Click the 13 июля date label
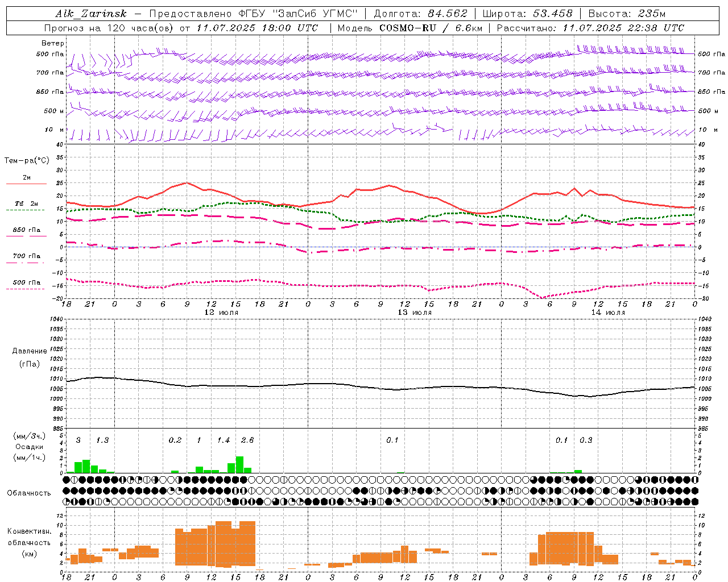Screen dimensions: 728x582 [x=415, y=313]
